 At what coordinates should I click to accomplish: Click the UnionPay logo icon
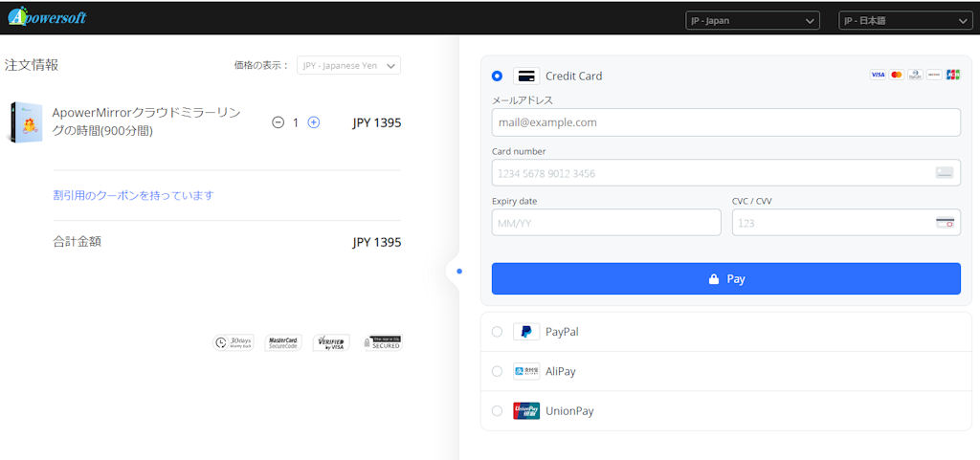(x=526, y=410)
